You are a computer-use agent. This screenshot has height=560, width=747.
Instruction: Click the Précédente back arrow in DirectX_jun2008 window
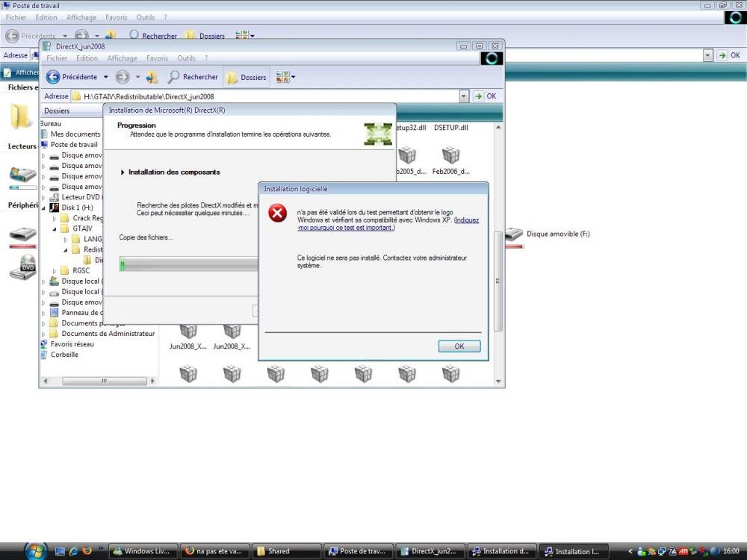54,77
